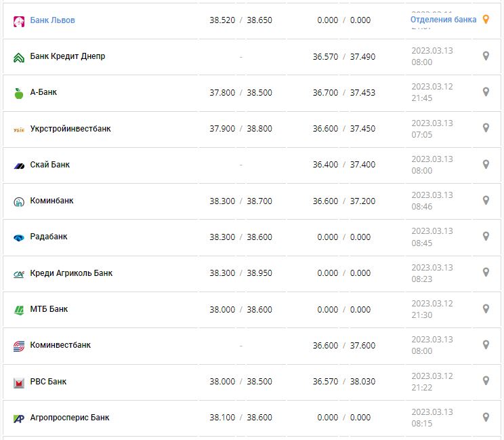This screenshot has width=504, height=440.
Task: Click the Банк Львов pink logo icon
Action: 19,21
